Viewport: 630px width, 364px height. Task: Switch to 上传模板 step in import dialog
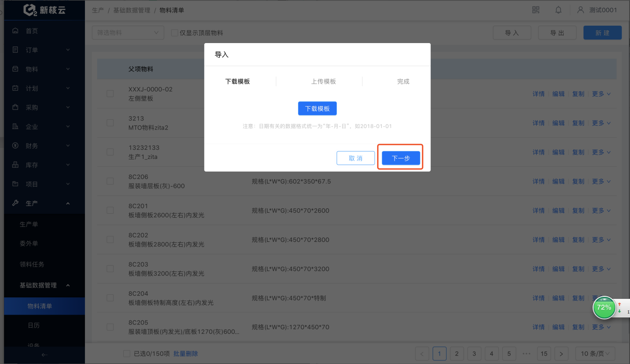tap(323, 81)
